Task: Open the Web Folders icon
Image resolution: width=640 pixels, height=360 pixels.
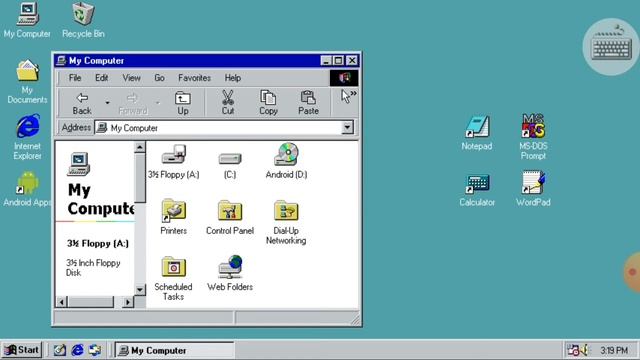Action: coord(230,273)
